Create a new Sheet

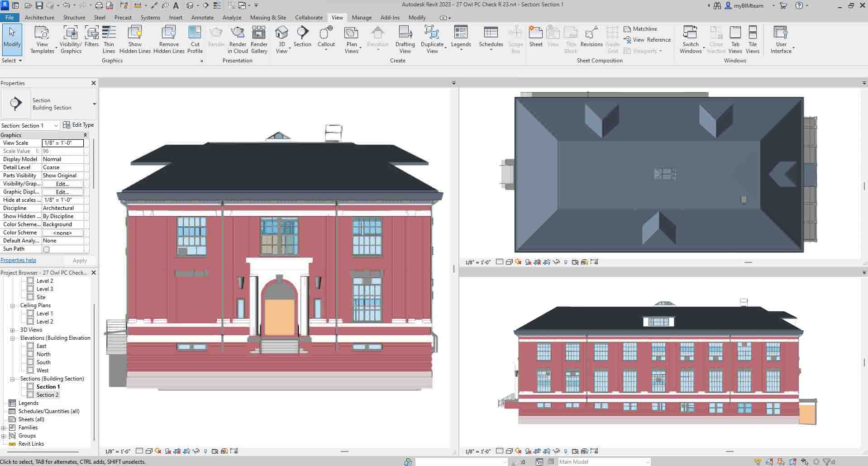tap(536, 37)
